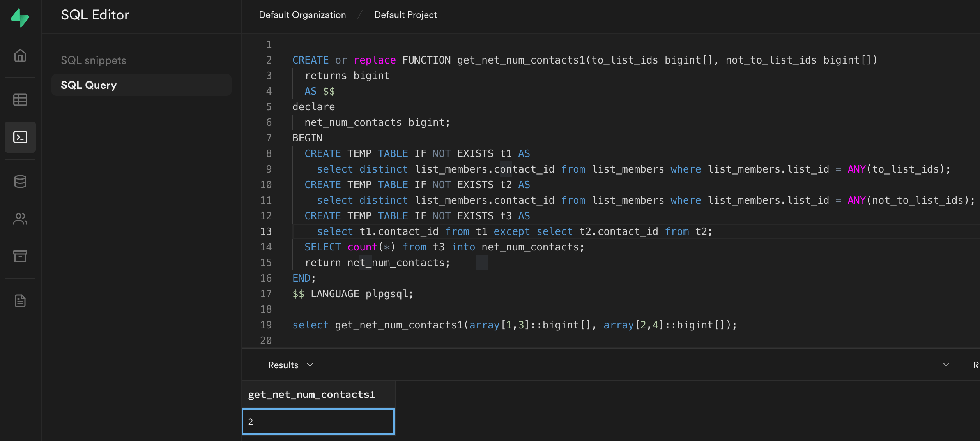Open Default Project in breadcrumb

pos(405,15)
